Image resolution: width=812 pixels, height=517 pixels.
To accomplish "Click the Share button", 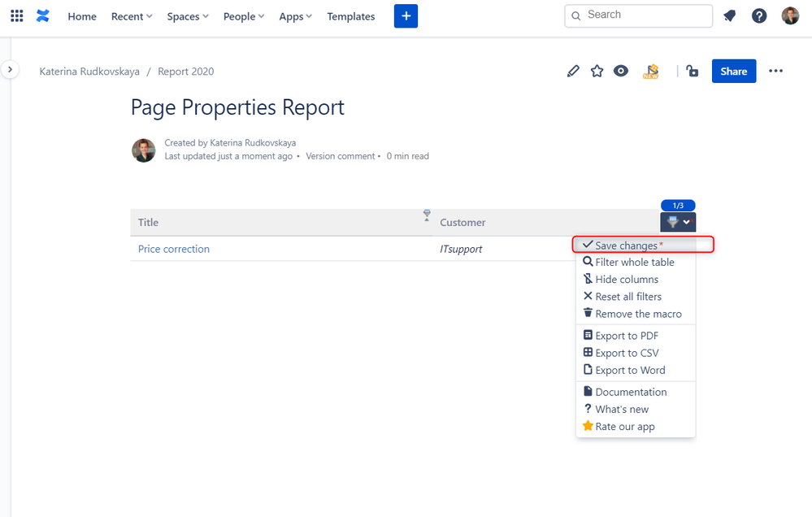I will click(734, 71).
